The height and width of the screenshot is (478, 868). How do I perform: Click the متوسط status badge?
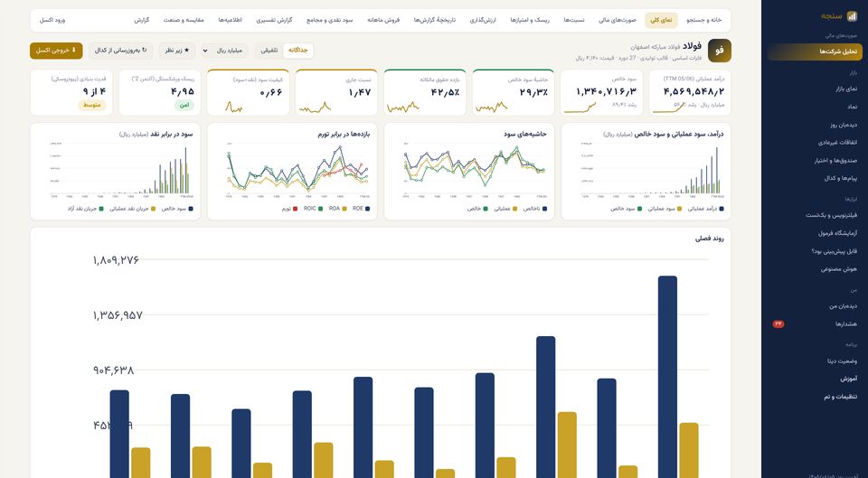click(92, 105)
